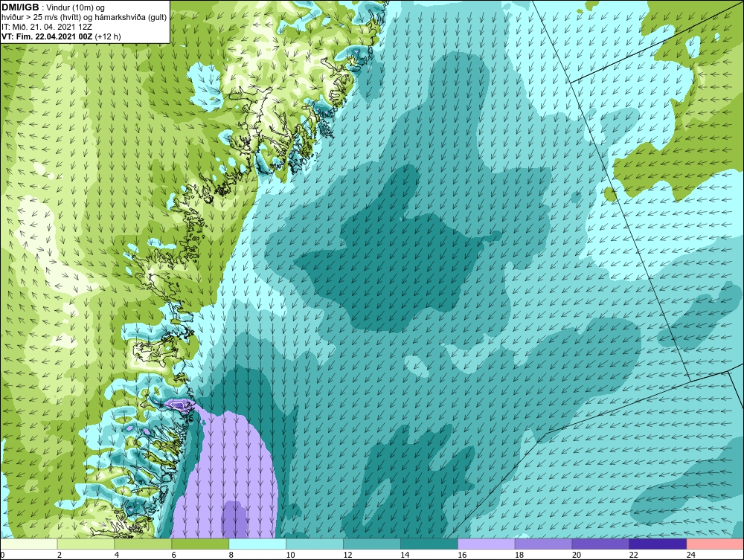Click the 16–18 m/s lavender legend swatch
Viewport: 744px width, 560px height.
point(487,544)
